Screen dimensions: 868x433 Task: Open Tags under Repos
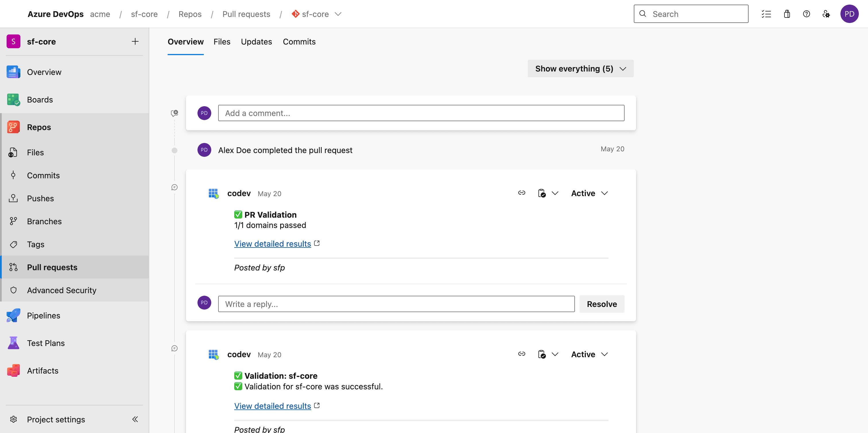pos(74,244)
